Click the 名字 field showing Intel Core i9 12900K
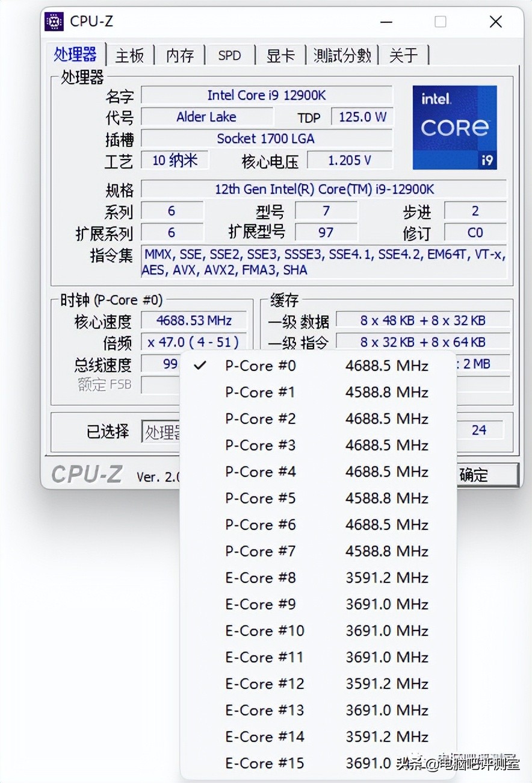The width and height of the screenshot is (532, 783). [x=267, y=95]
